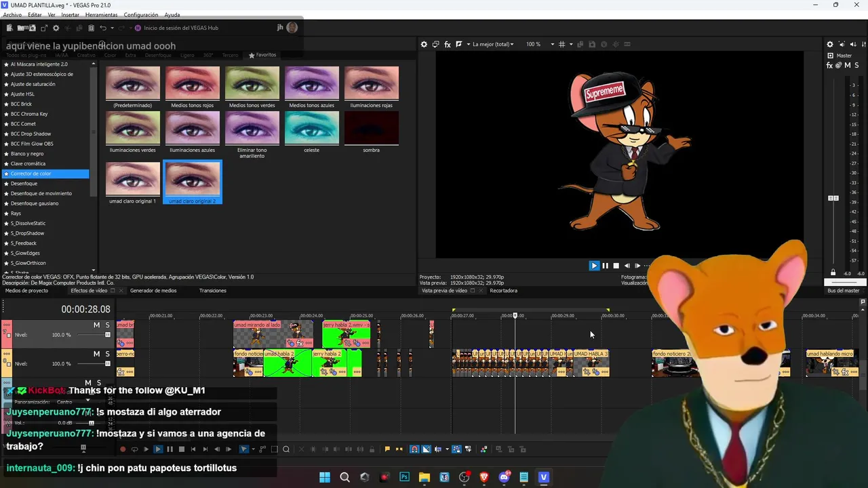
Task: Click the Record button in timeline transport
Action: pyautogui.click(x=123, y=449)
